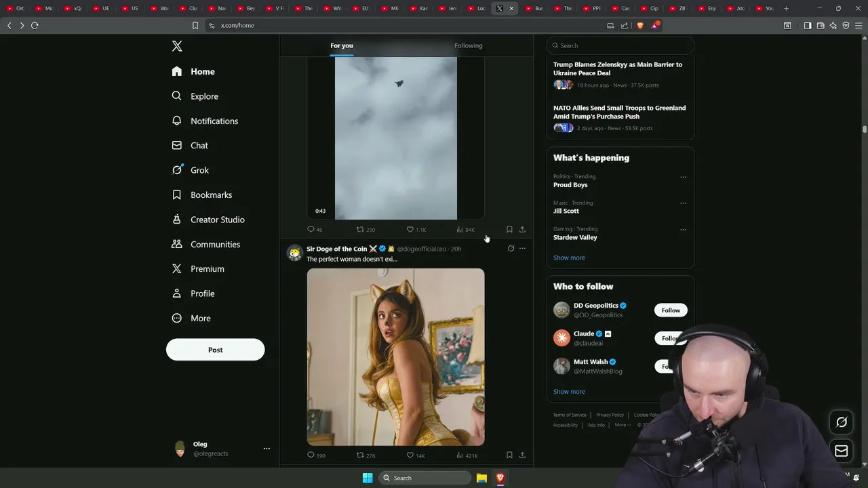Like the video post with 1.1K likes

click(x=416, y=229)
